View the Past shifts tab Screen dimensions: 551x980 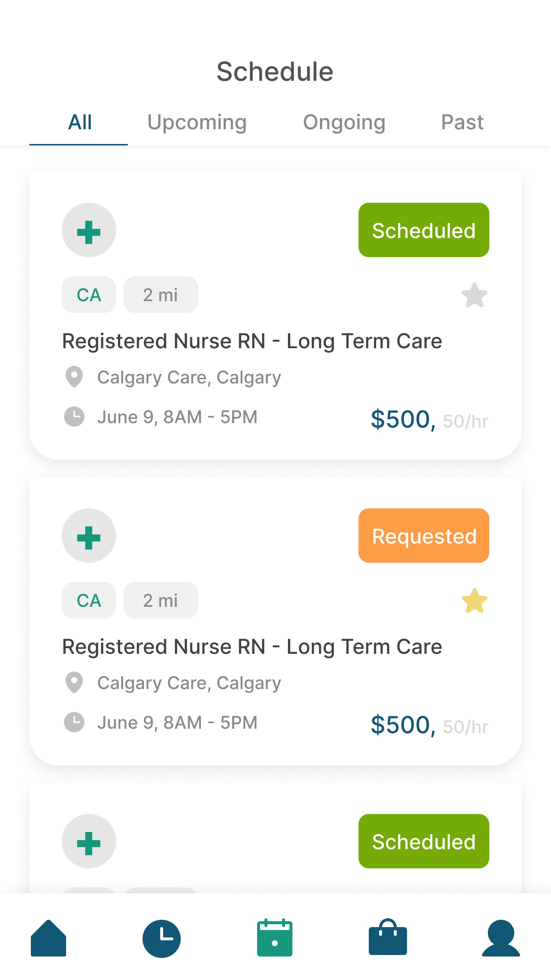pyautogui.click(x=462, y=123)
